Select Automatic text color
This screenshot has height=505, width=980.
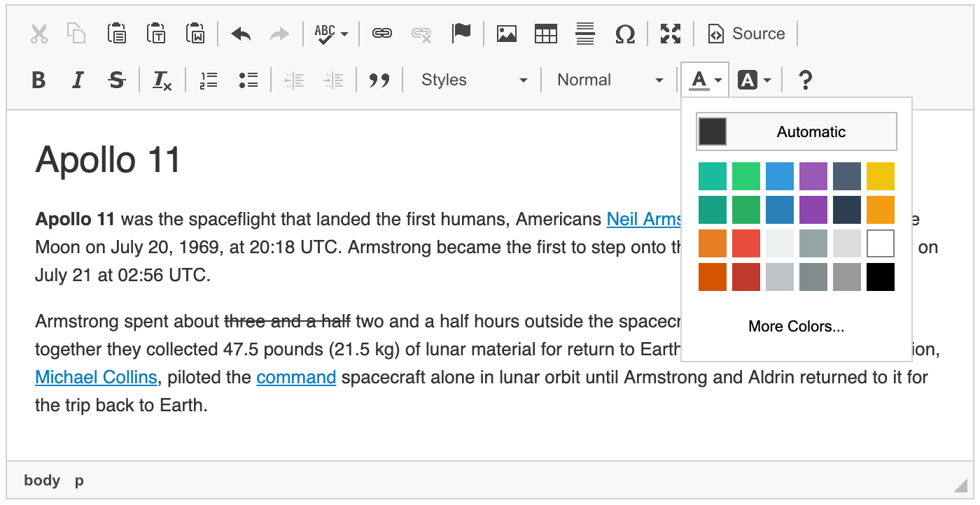point(797,131)
